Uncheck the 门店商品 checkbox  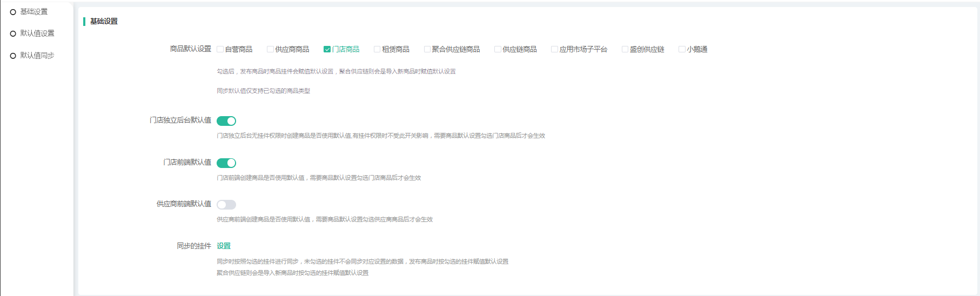tap(327, 49)
